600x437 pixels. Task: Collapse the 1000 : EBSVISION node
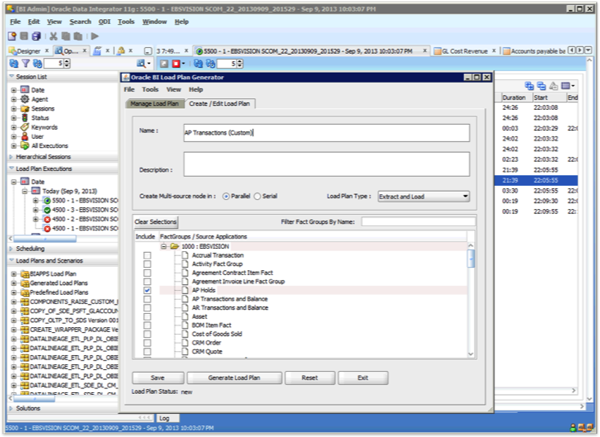pyautogui.click(x=164, y=246)
